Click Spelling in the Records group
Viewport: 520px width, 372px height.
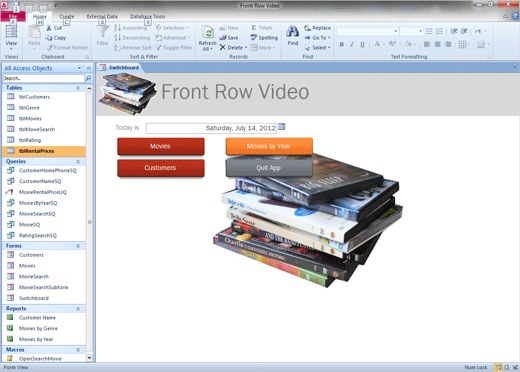(x=264, y=38)
